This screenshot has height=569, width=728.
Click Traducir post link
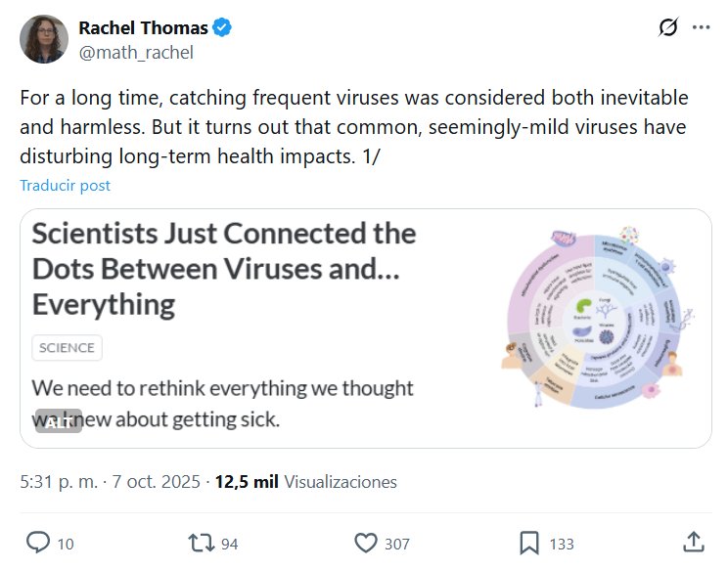(x=65, y=185)
